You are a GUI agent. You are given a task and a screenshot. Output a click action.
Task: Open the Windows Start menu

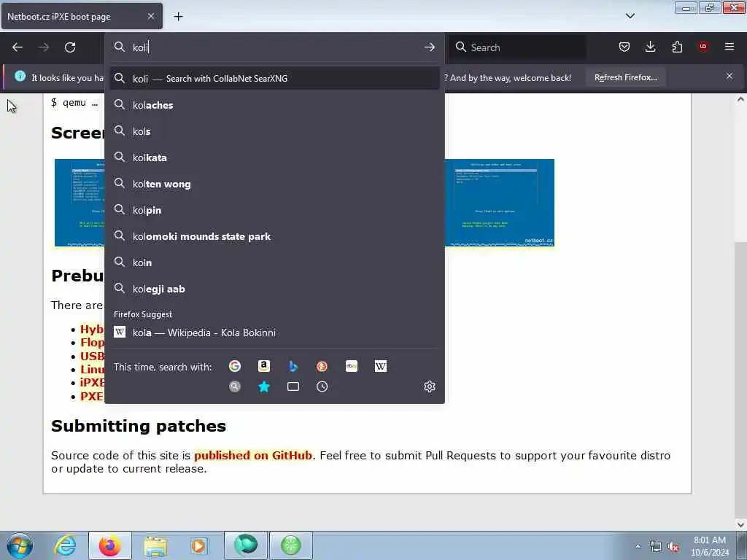click(x=20, y=545)
